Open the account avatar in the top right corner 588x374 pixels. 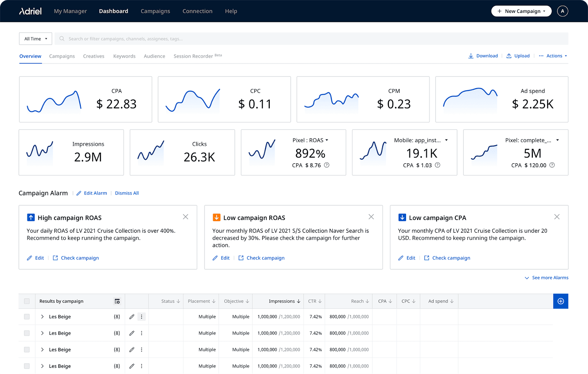563,11
